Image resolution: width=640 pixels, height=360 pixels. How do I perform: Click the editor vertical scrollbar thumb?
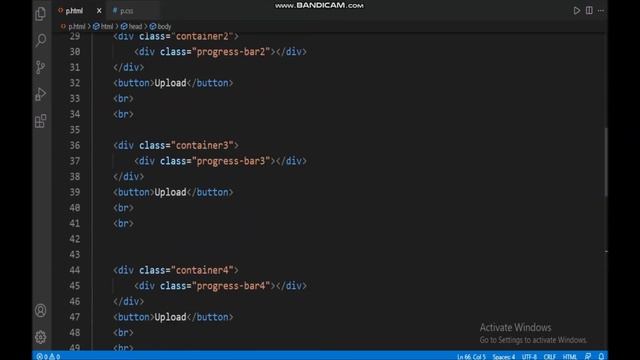click(605, 162)
